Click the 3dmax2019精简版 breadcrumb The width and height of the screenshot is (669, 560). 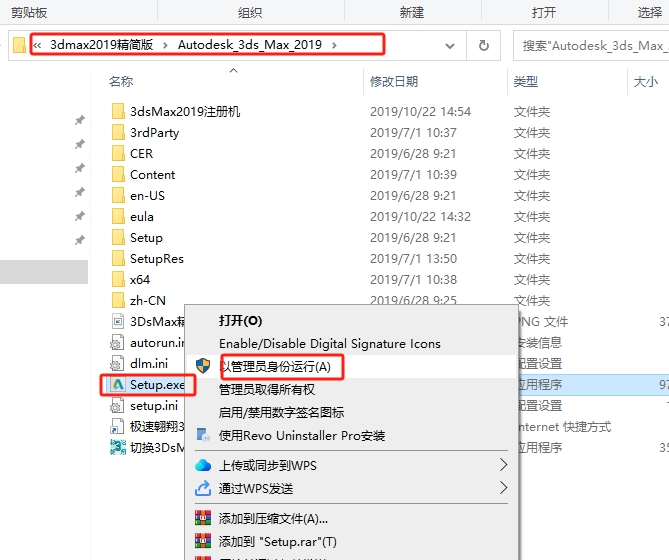point(102,45)
